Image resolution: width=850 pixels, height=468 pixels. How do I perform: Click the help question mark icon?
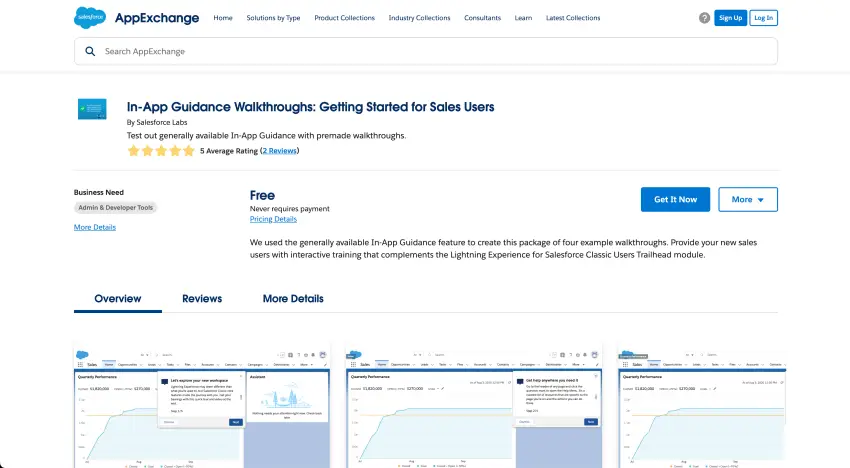[704, 18]
